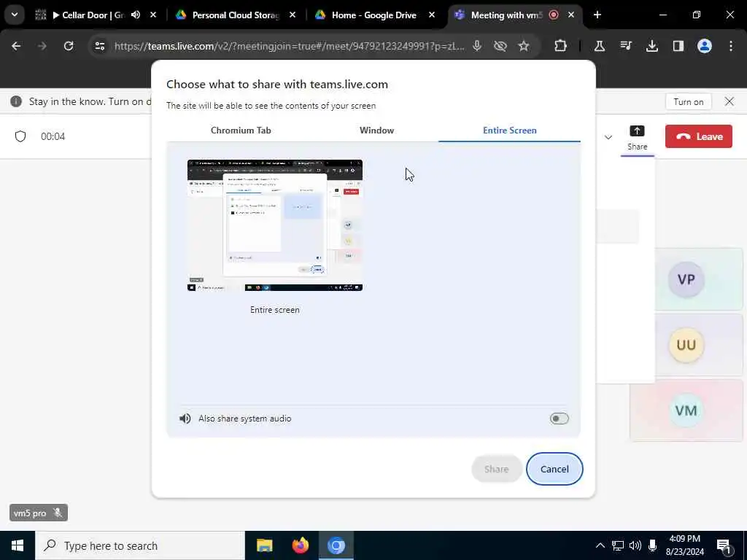Close the Home - Google Drive tab
Image resolution: width=747 pixels, height=560 pixels.
[432, 15]
